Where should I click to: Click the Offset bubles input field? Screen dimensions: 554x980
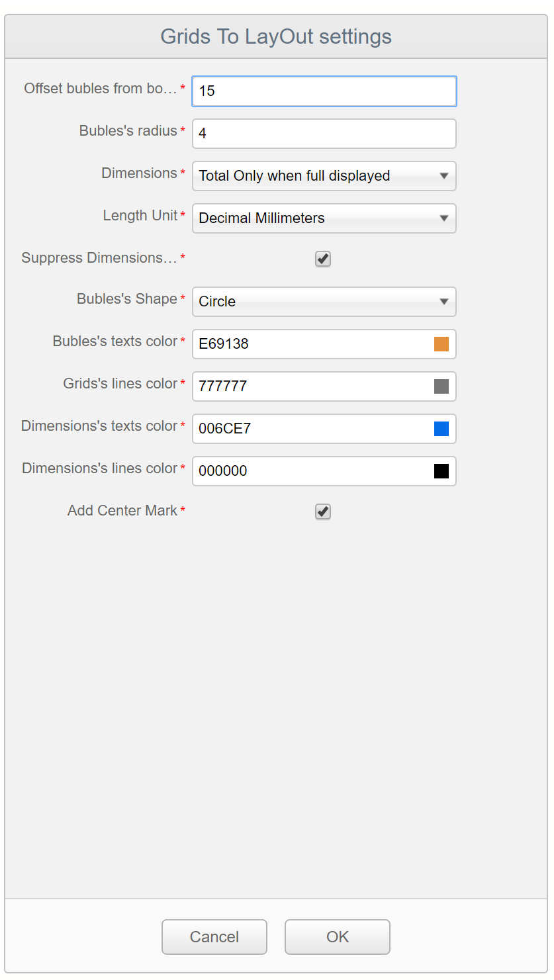pyautogui.click(x=324, y=91)
